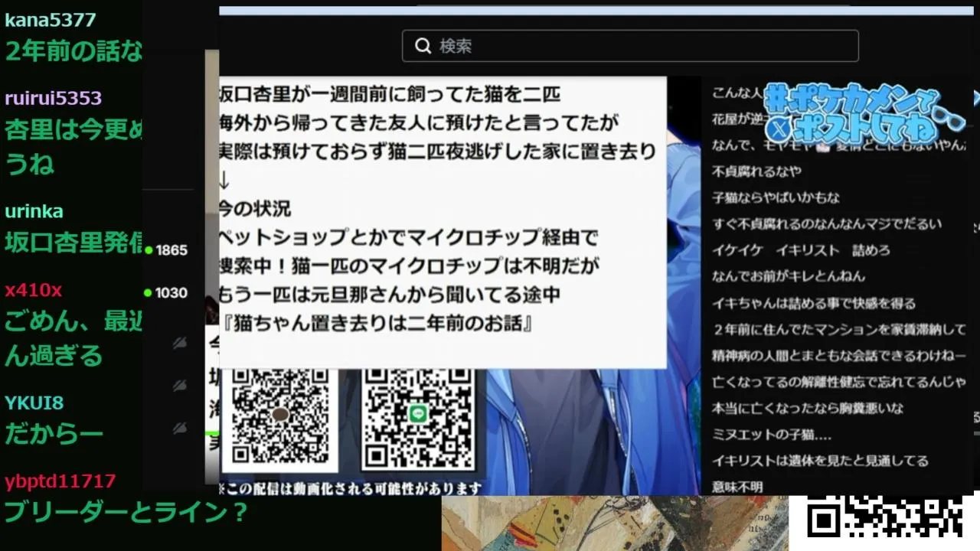
Task: Click the memo line ending 友人に預けたと言ってたが
Action: (419, 123)
